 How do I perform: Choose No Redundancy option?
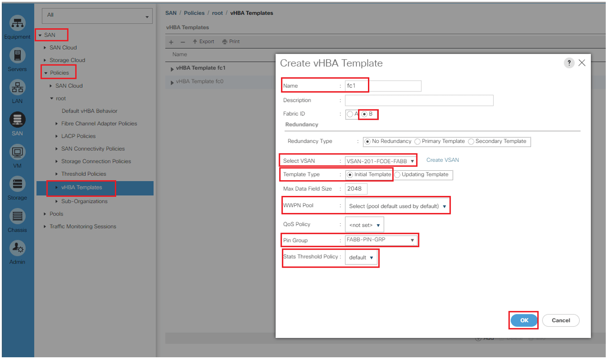pyautogui.click(x=368, y=141)
